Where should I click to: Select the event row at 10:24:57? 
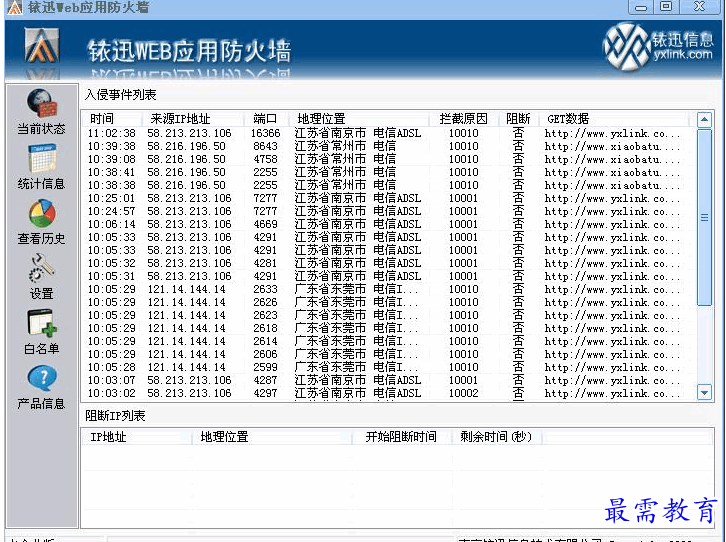click(x=384, y=211)
